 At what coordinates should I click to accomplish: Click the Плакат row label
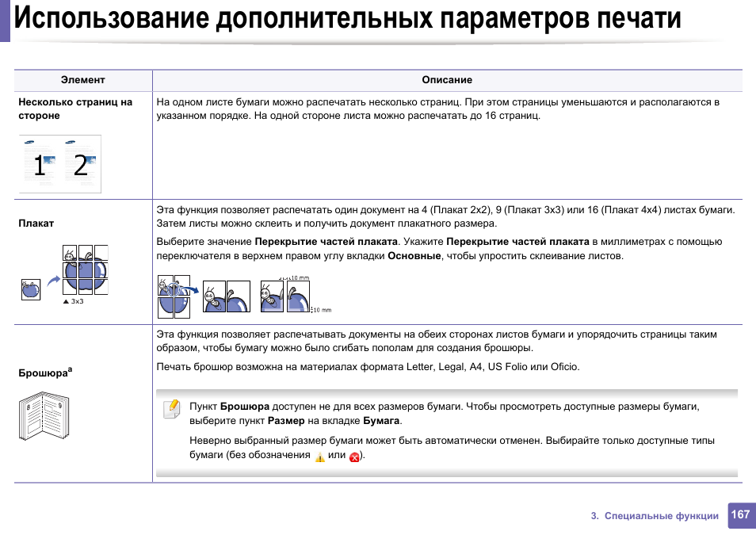pyautogui.click(x=36, y=224)
